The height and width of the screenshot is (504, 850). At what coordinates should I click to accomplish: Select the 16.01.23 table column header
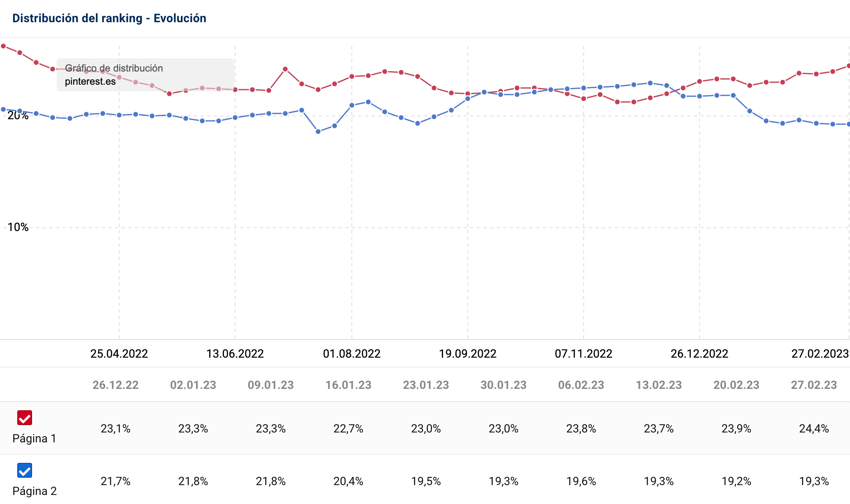349,385
